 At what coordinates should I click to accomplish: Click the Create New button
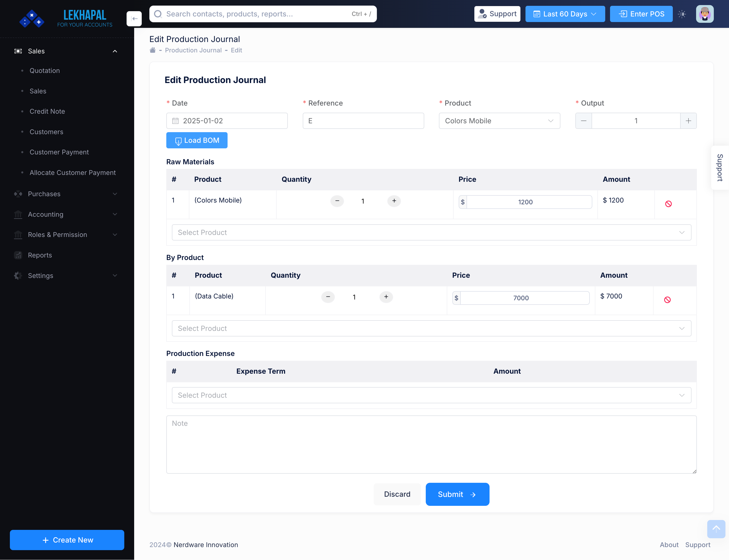[67, 540]
